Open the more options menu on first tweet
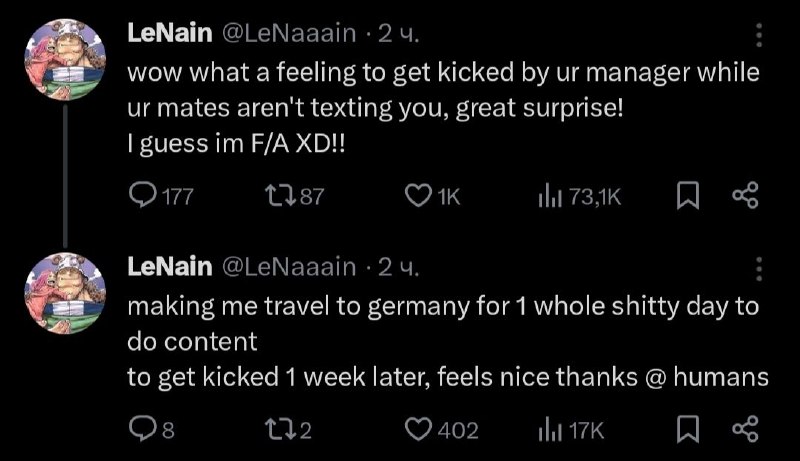800x461 pixels. click(758, 35)
